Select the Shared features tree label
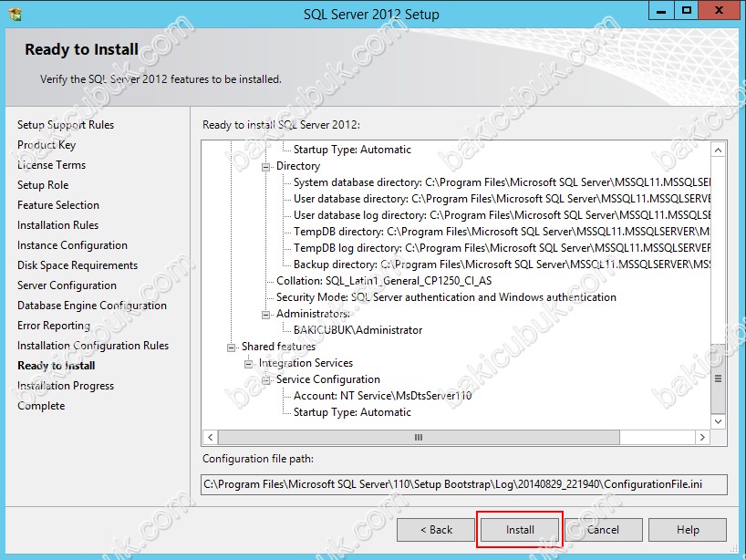The width and height of the screenshot is (746, 560). coord(278,347)
